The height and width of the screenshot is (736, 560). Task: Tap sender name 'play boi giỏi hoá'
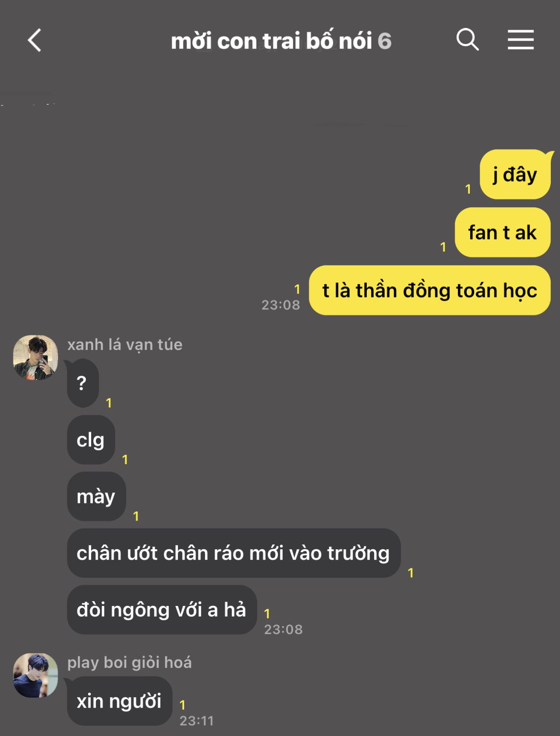pos(130,662)
